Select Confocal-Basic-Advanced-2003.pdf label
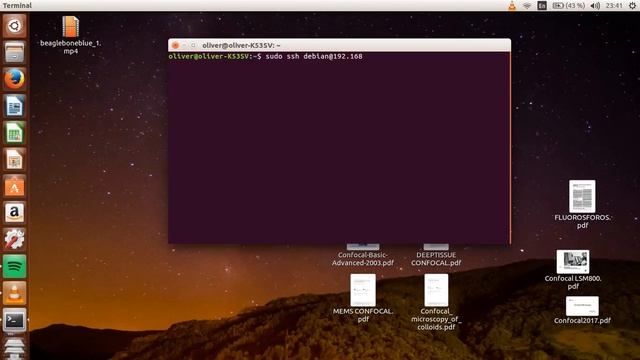Image resolution: width=640 pixels, height=360 pixels. 362,259
